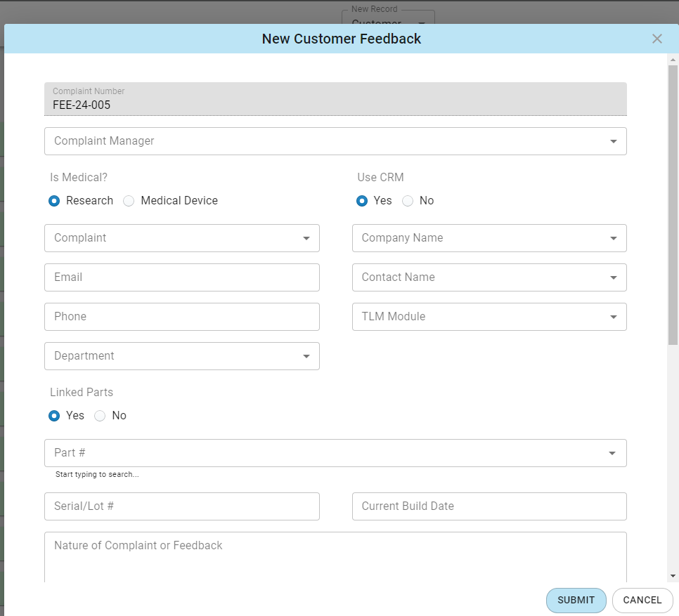Select No under Linked Parts
The image size is (679, 616).
click(x=98, y=416)
